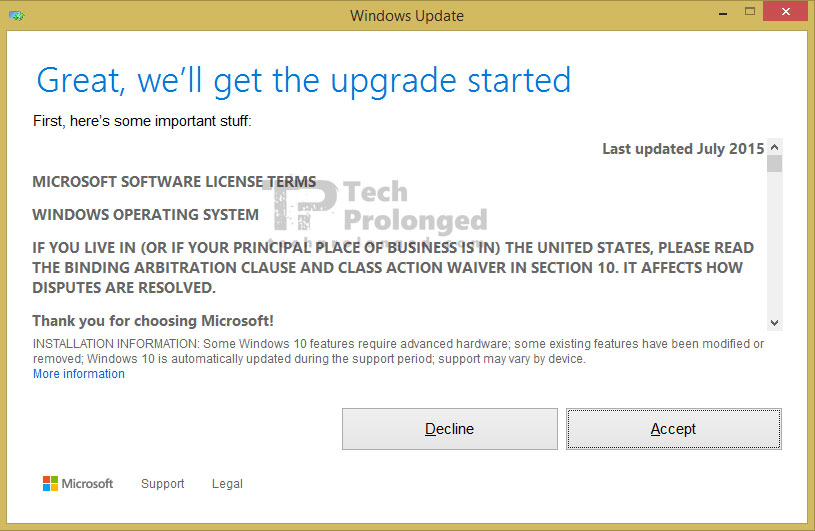
Task: Click the Microsoft Software License Terms heading
Action: pyautogui.click(x=174, y=181)
